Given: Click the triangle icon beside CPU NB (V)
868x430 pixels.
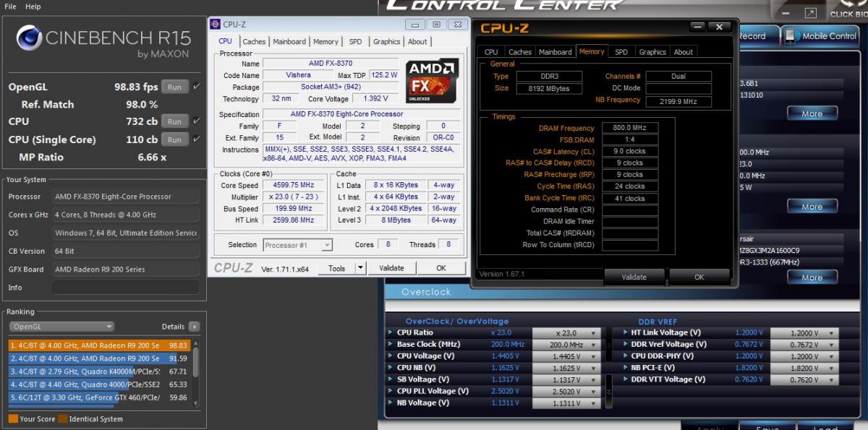Looking at the screenshot, I should click(x=391, y=368).
